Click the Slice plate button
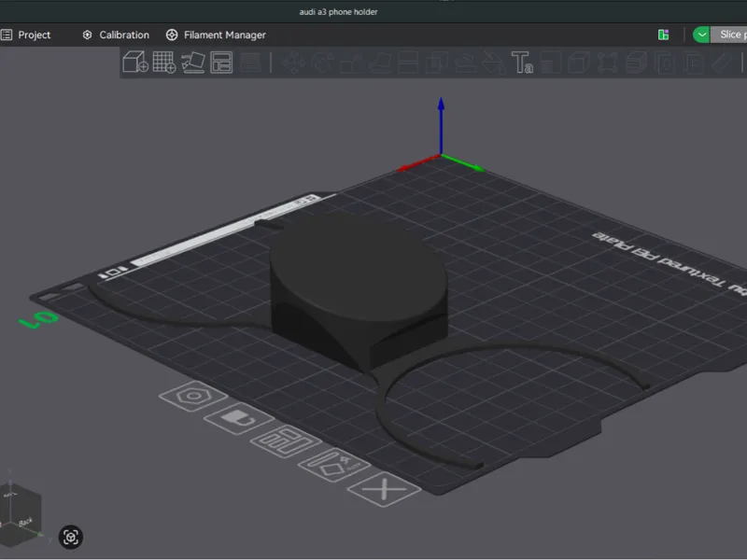 (729, 35)
